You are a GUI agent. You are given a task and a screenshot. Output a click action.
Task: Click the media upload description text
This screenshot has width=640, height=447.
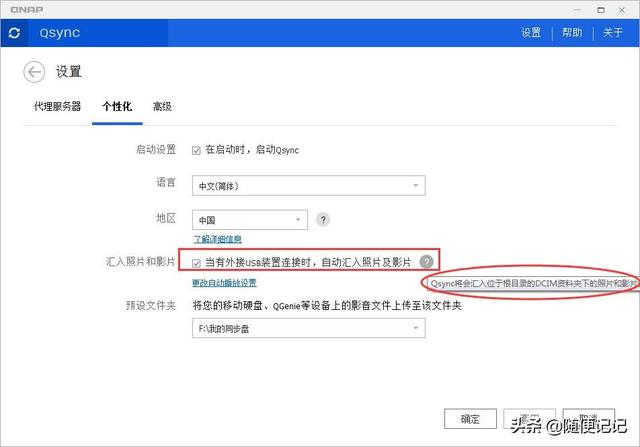click(327, 305)
